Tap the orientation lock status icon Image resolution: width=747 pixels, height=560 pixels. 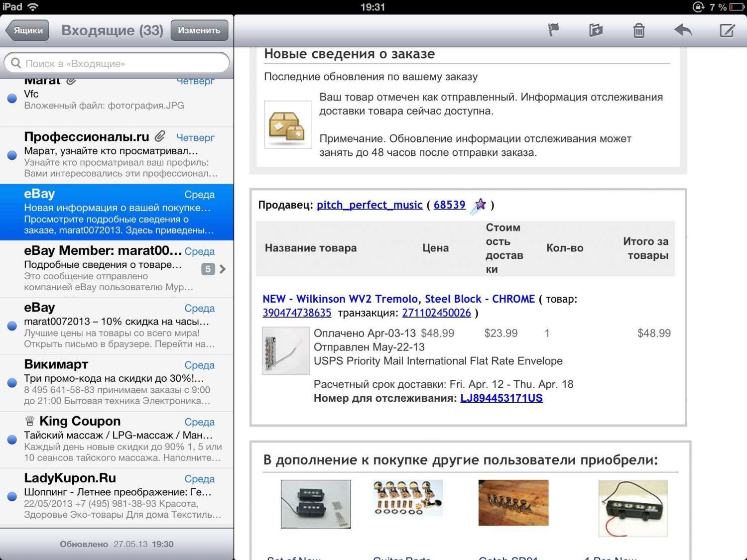pyautogui.click(x=698, y=7)
